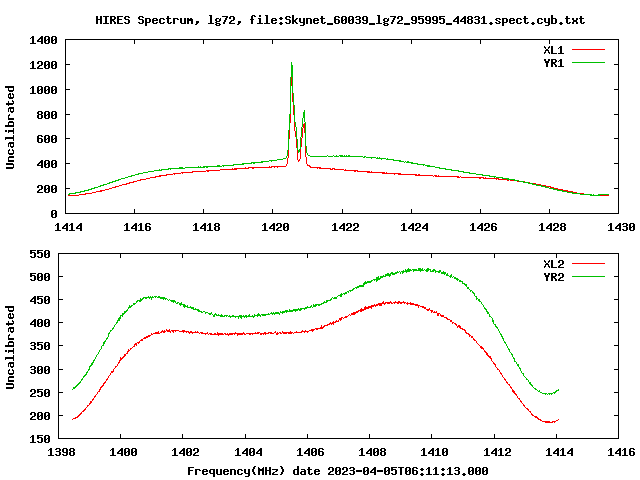The width and height of the screenshot is (640, 480).
Task: Click the 1408 frequency tick label
Action: coord(372,452)
